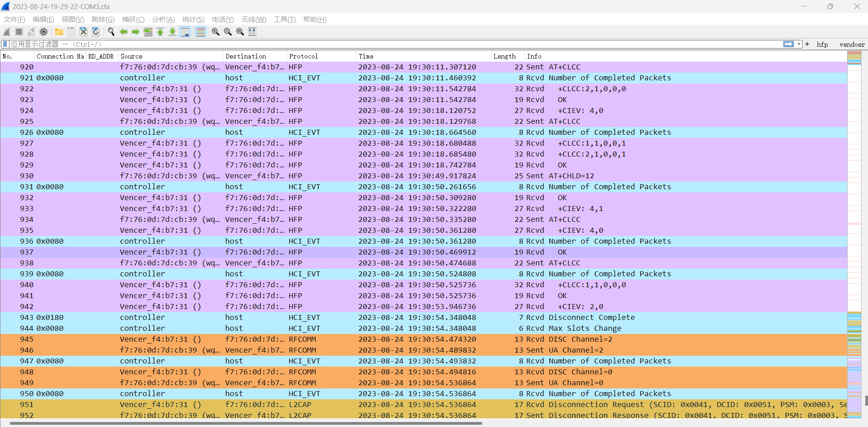Viewport: 868px width, 427px height.
Task: Apply the vendoer filter button
Action: tap(852, 44)
